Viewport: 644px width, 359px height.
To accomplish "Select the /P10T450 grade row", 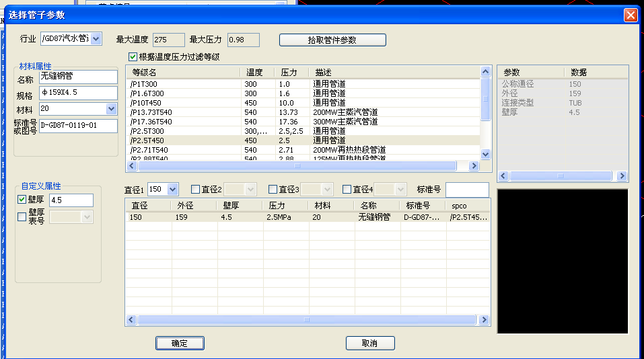I will 145,103.
